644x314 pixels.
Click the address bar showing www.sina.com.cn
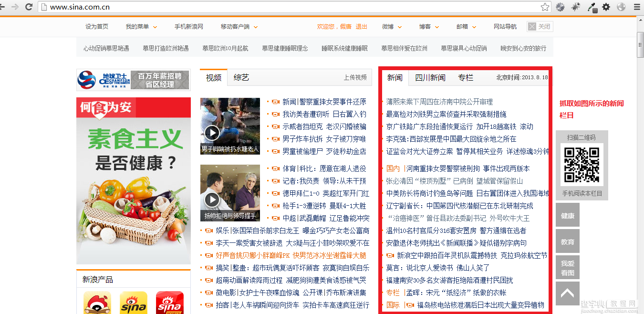click(x=293, y=7)
